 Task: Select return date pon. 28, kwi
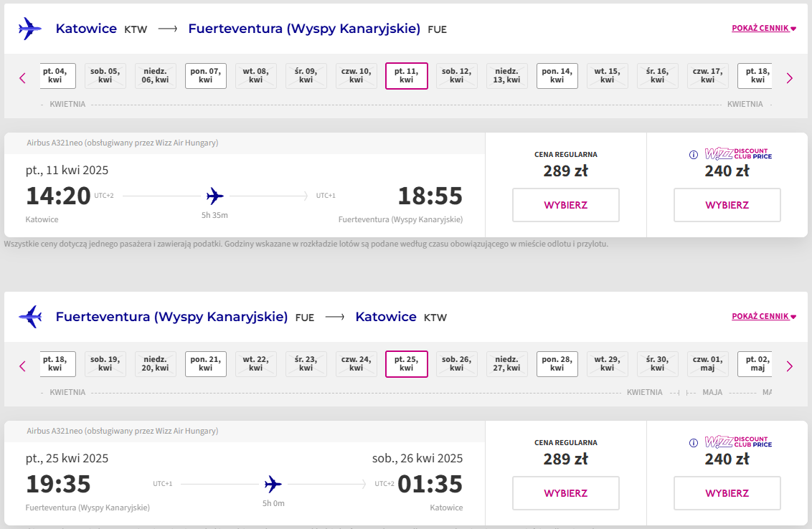(557, 364)
